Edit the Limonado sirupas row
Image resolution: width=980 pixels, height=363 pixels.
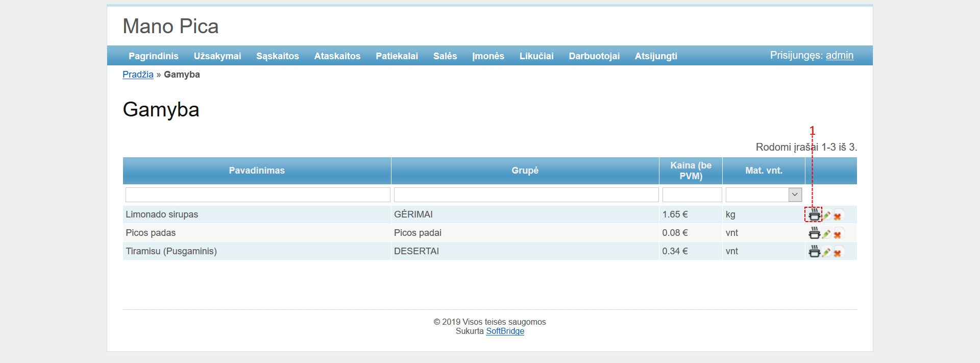coord(826,215)
